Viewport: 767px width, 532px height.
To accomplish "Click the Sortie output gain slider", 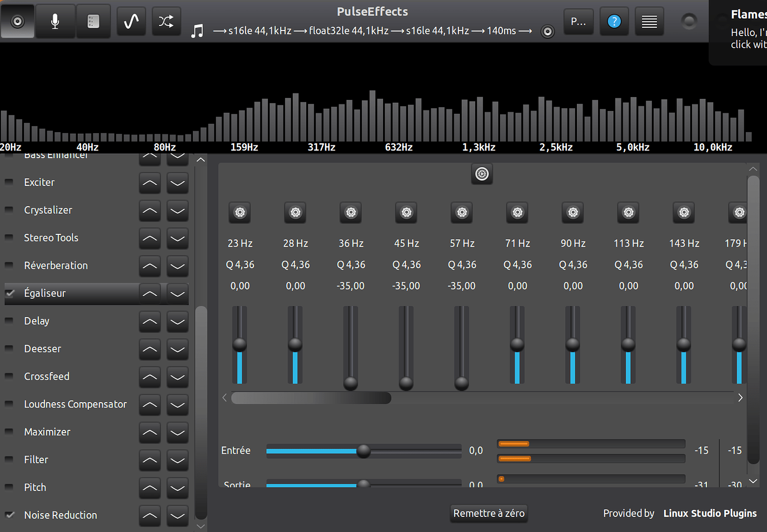I will coord(364,484).
